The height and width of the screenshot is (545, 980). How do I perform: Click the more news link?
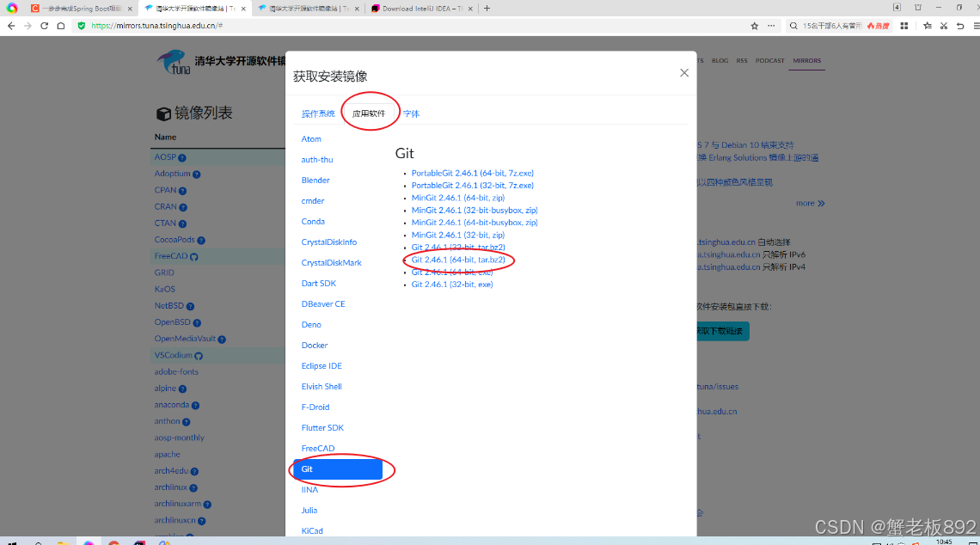click(x=810, y=203)
